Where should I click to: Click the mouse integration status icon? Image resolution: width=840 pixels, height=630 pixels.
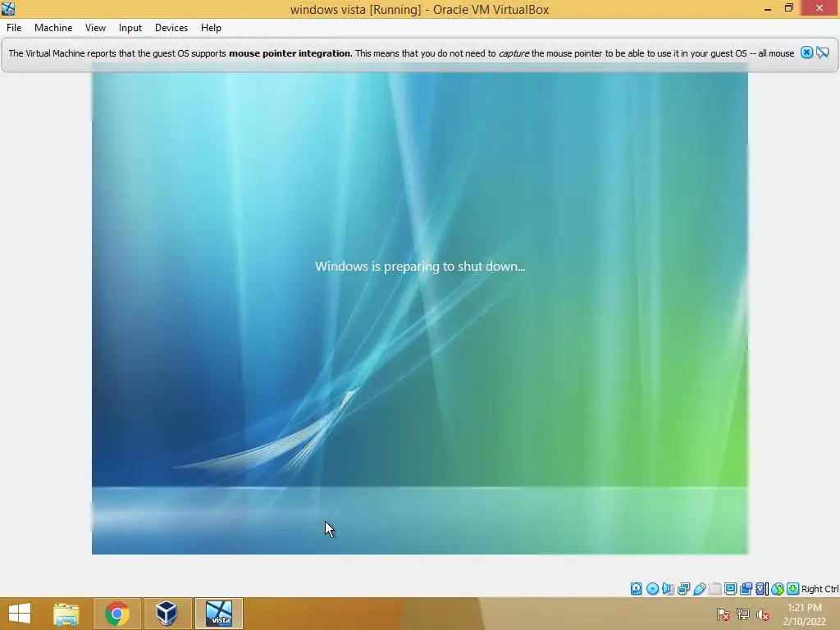[x=778, y=589]
